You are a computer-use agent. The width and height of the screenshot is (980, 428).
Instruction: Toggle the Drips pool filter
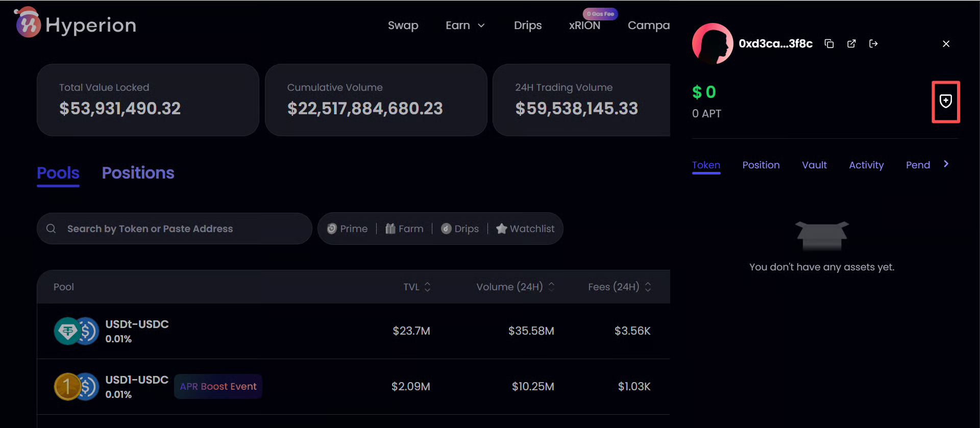point(459,229)
